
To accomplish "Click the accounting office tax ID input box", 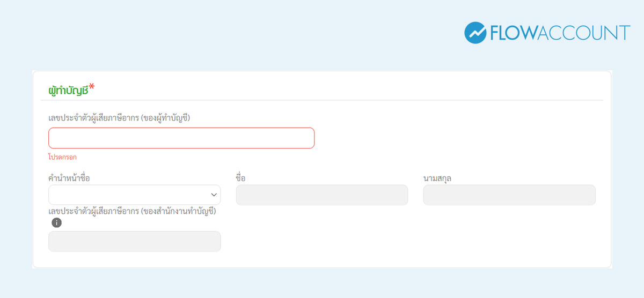I will click(x=134, y=241).
